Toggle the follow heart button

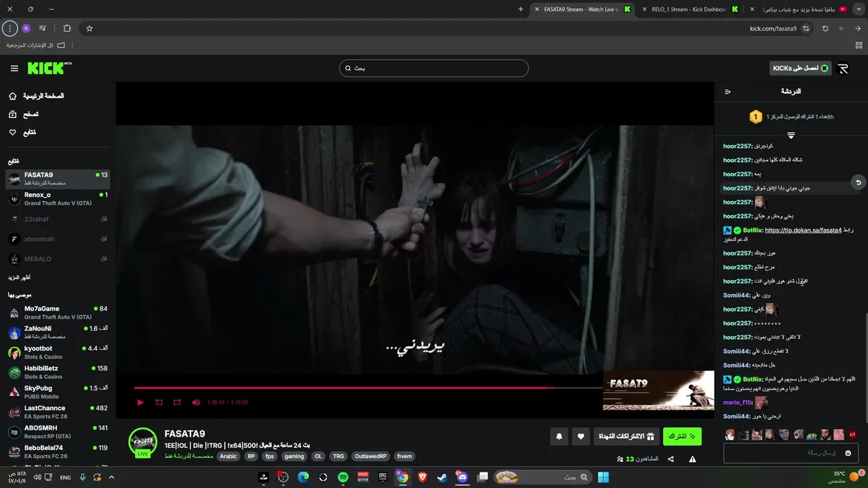point(580,436)
